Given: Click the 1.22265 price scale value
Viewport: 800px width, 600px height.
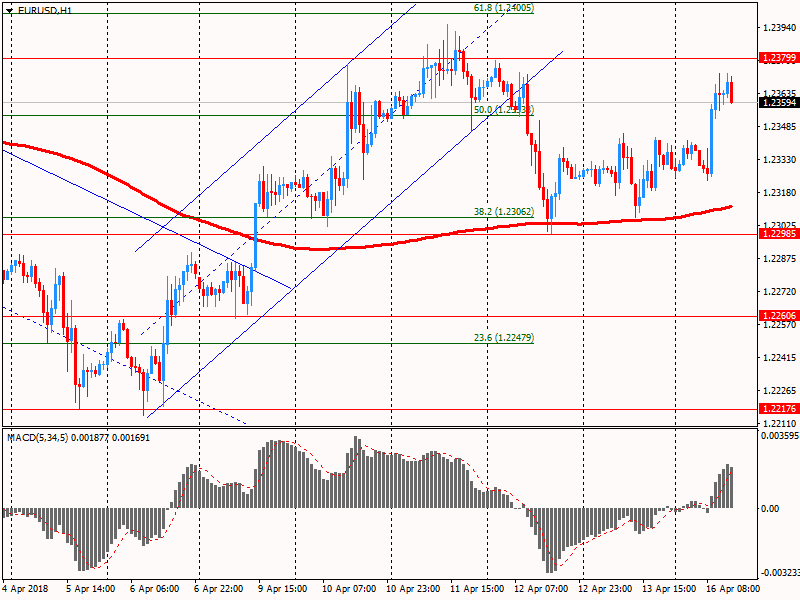Looking at the screenshot, I should pyautogui.click(x=780, y=391).
